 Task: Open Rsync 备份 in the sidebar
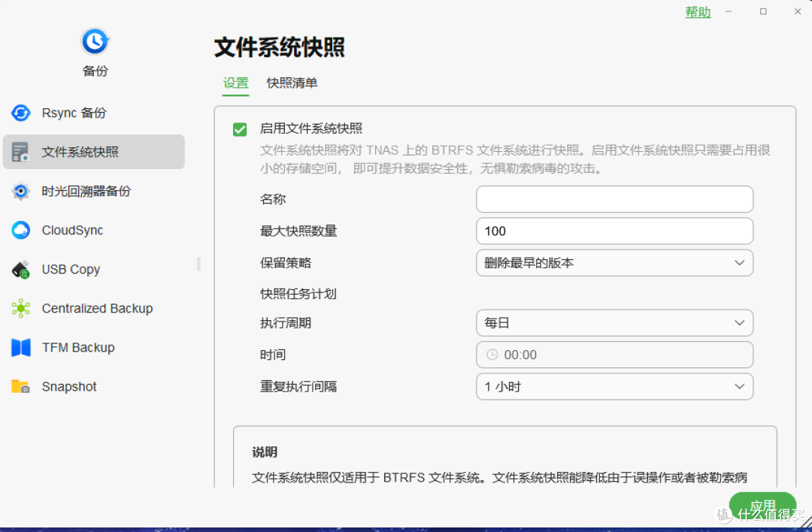tap(94, 113)
